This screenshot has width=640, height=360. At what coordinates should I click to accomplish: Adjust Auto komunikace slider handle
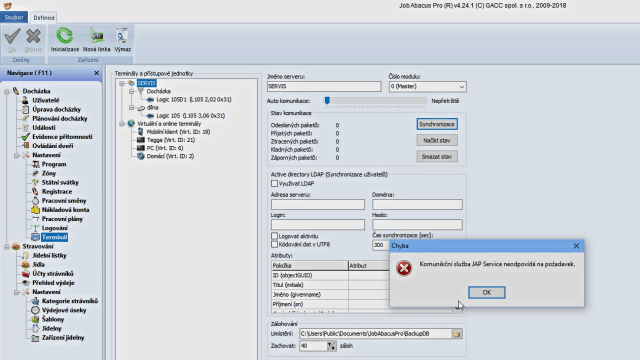pos(327,100)
